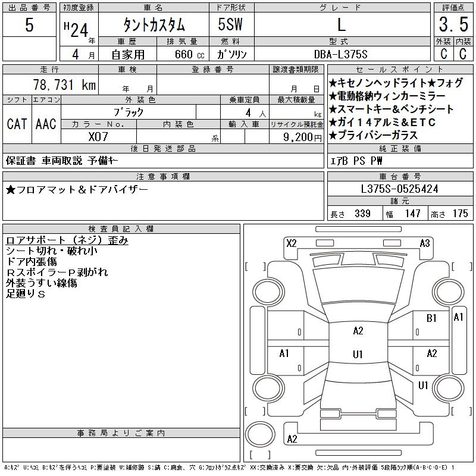Select the registration year H24

(x=76, y=29)
